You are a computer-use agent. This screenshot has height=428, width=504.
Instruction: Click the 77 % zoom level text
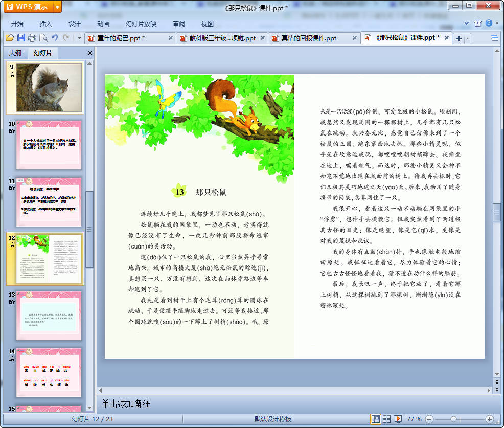[414, 419]
